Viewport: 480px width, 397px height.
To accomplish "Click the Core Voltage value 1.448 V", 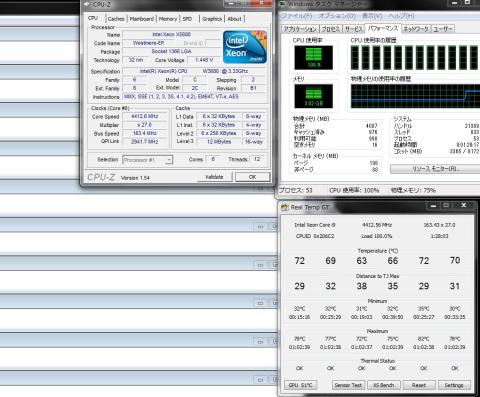I will (204, 60).
